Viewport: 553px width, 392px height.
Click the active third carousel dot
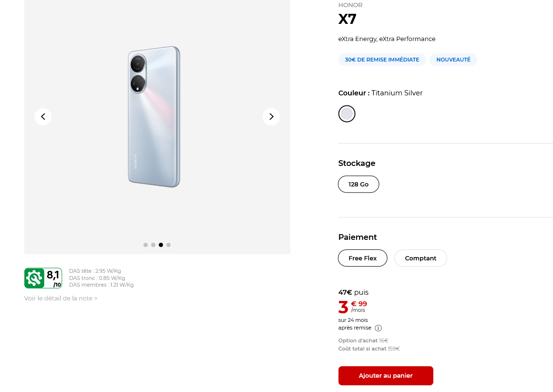tap(161, 245)
